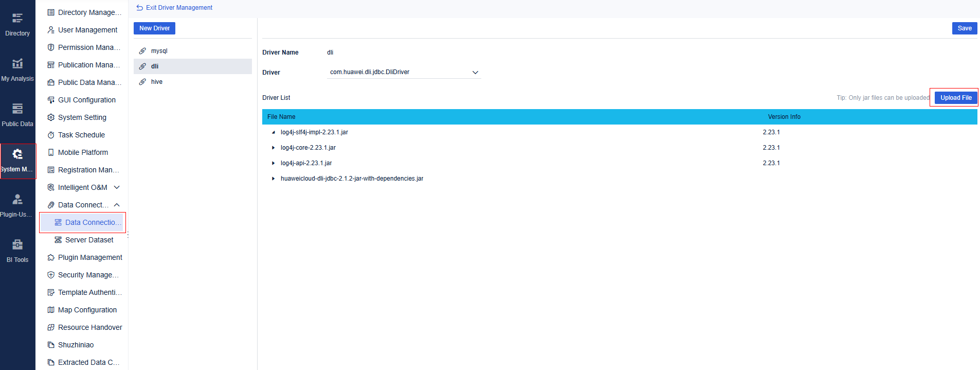Select the System Management gear icon
The width and height of the screenshot is (980, 370).
pos(17,154)
